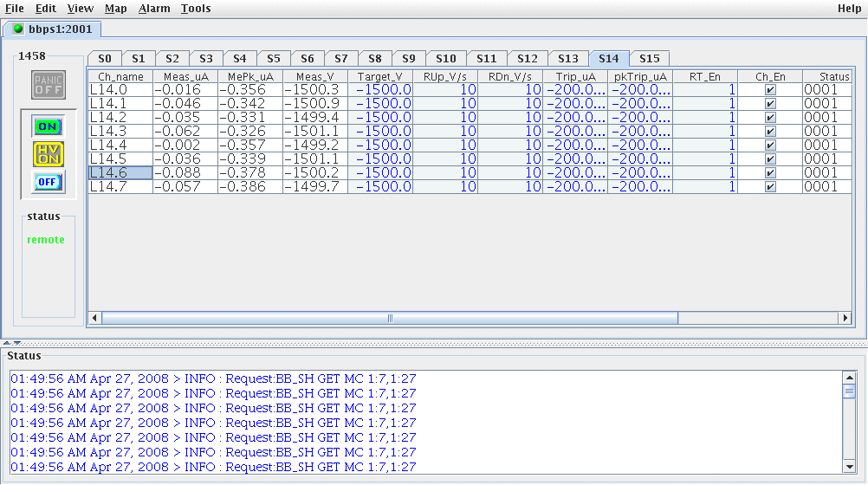
Task: Switch to slot tab S13
Action: click(x=568, y=59)
